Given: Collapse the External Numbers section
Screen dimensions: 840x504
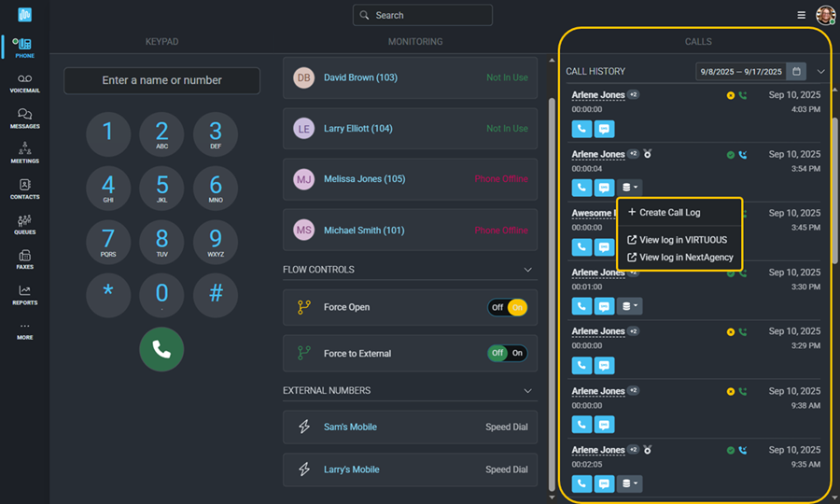Looking at the screenshot, I should tap(527, 390).
